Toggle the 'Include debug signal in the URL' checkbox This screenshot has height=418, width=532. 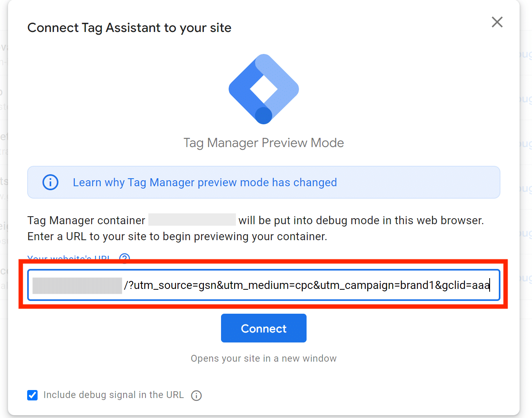32,395
